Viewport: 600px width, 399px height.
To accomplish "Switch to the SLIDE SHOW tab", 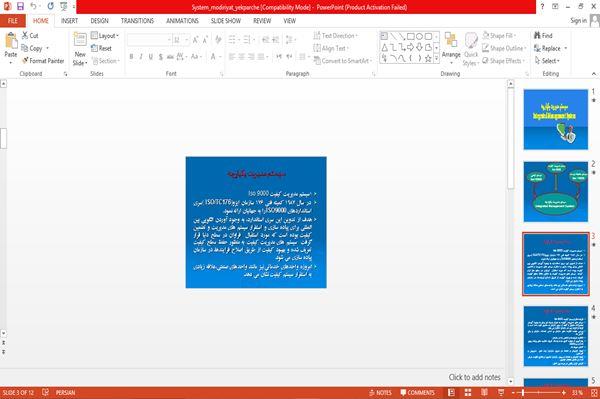I will pos(226,21).
